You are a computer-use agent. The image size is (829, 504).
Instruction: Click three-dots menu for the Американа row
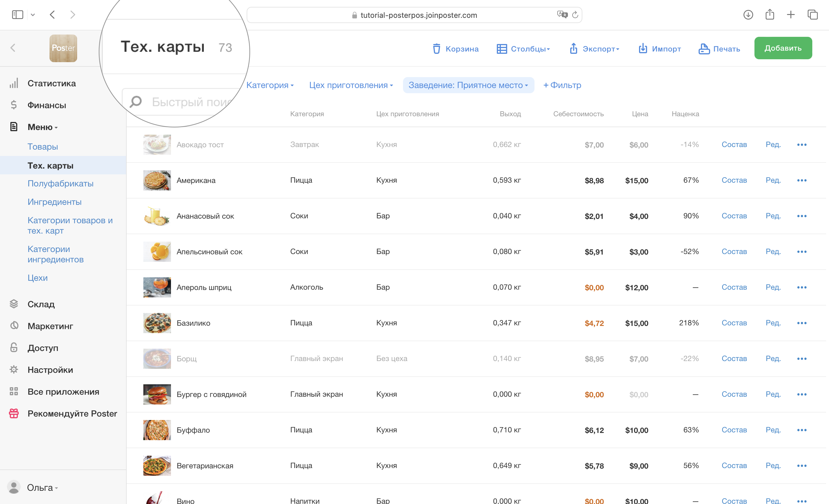[802, 181]
